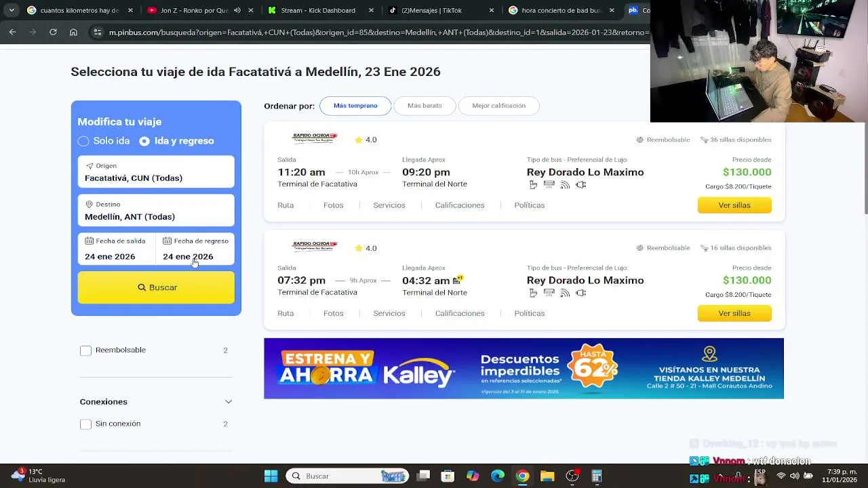Image resolution: width=868 pixels, height=488 pixels.
Task: Open Políticas for 07:32 pm trip
Action: (x=530, y=313)
